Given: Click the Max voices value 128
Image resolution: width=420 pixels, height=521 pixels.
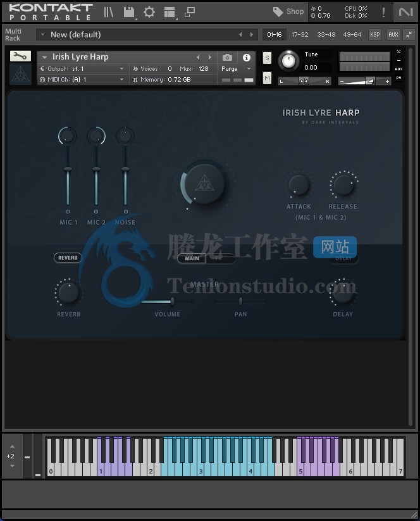Looking at the screenshot, I should [x=204, y=69].
